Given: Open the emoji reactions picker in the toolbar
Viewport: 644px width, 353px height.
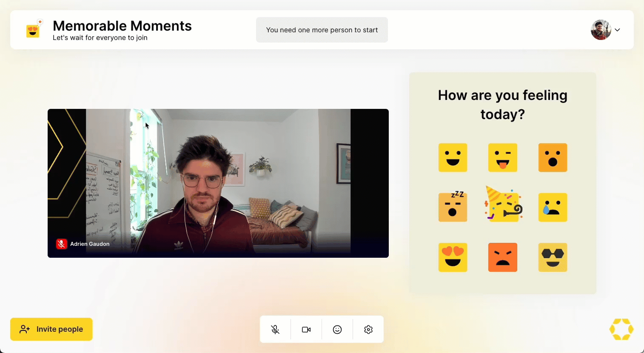Looking at the screenshot, I should (x=337, y=329).
